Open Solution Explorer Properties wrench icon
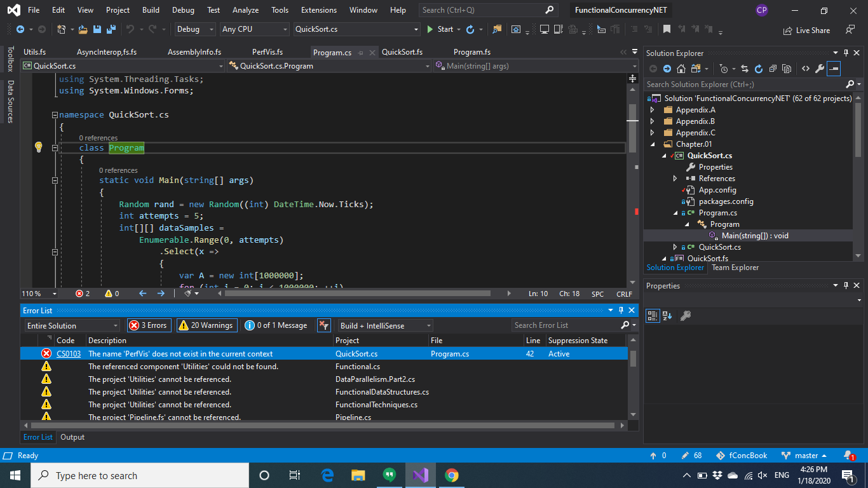Viewport: 868px width, 488px height. pyautogui.click(x=820, y=69)
